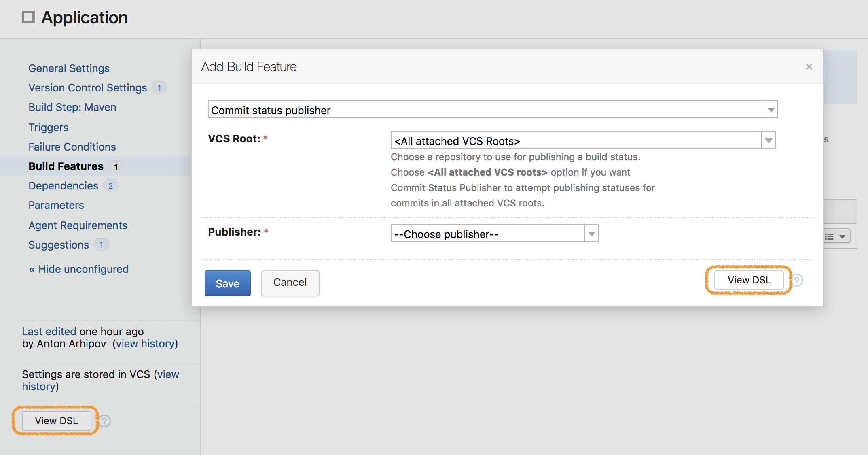Click View DSL button in the sidebar
The height and width of the screenshot is (455, 868).
57,421
